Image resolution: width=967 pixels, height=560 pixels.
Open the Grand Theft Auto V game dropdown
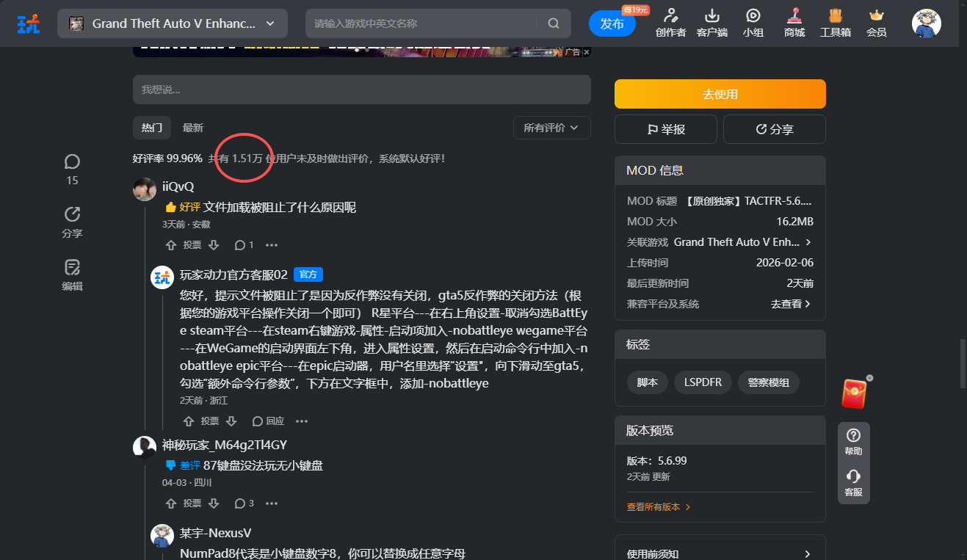tap(172, 23)
